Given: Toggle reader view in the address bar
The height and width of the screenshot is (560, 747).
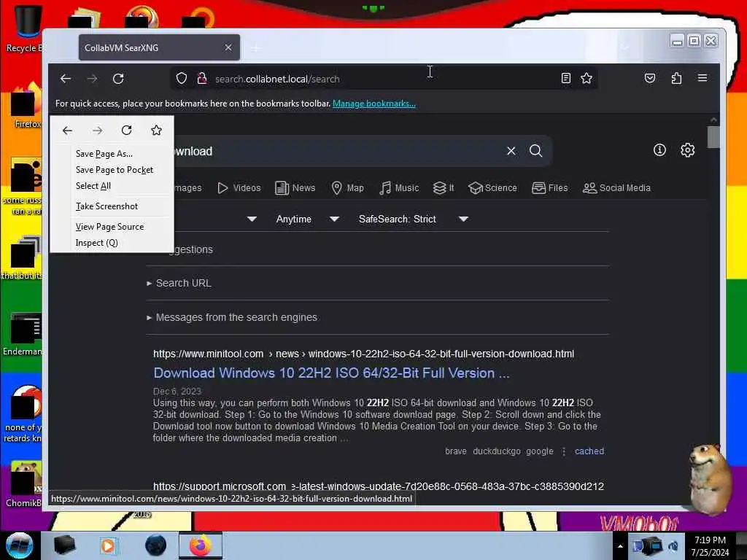Looking at the screenshot, I should tap(565, 78).
